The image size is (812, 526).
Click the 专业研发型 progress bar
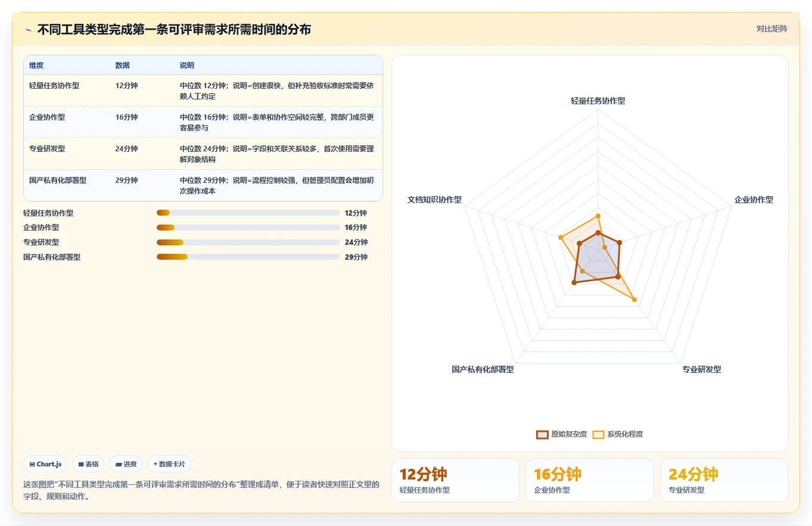(x=248, y=242)
